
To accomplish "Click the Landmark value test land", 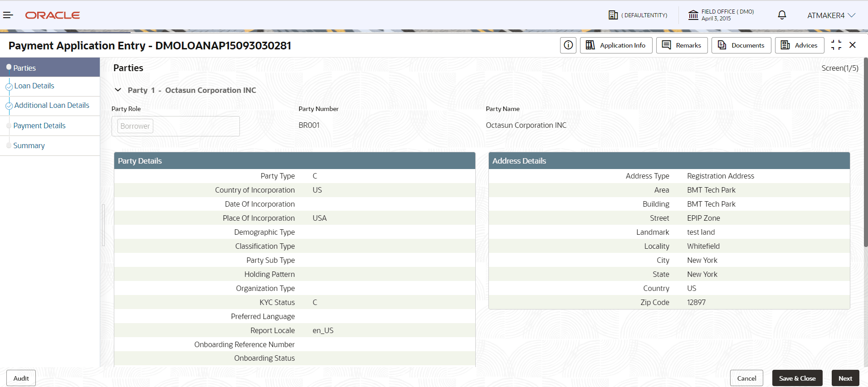I will pos(701,232).
